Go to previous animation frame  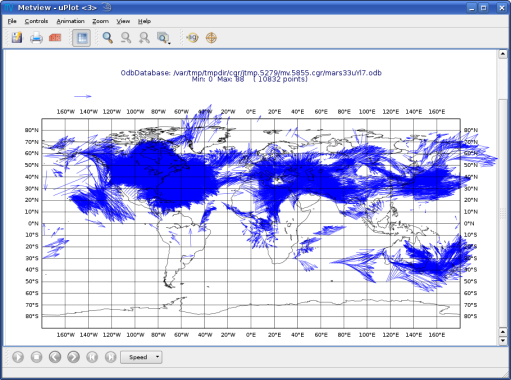point(55,357)
